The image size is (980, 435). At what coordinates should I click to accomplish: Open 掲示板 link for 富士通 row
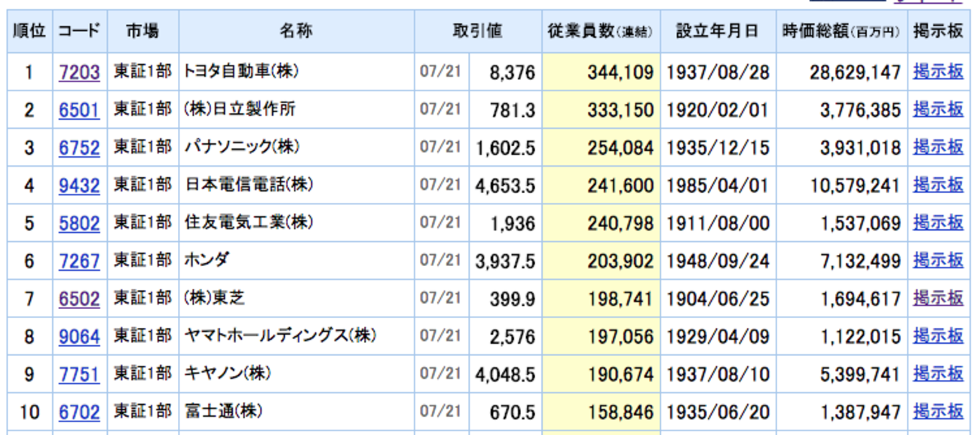pos(938,412)
